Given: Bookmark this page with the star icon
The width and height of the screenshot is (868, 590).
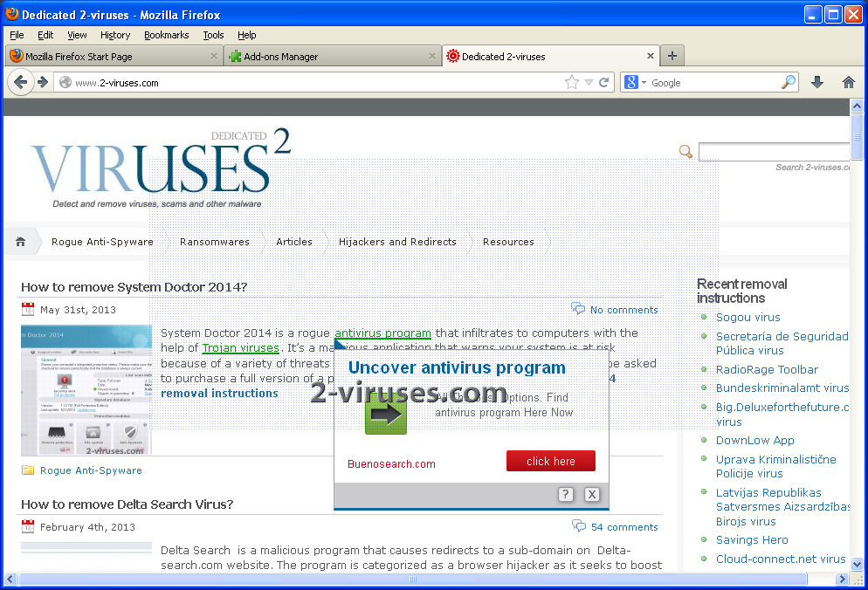Looking at the screenshot, I should pyautogui.click(x=572, y=82).
